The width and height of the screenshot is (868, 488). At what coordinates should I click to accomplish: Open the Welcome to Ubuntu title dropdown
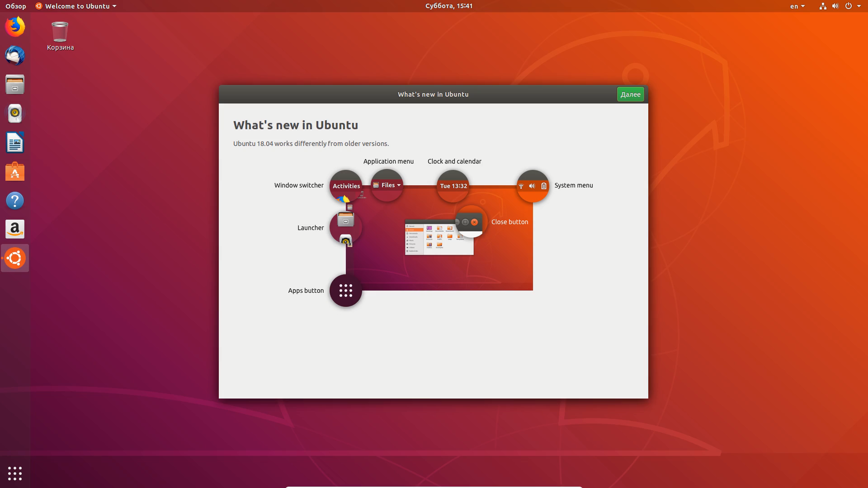(76, 6)
